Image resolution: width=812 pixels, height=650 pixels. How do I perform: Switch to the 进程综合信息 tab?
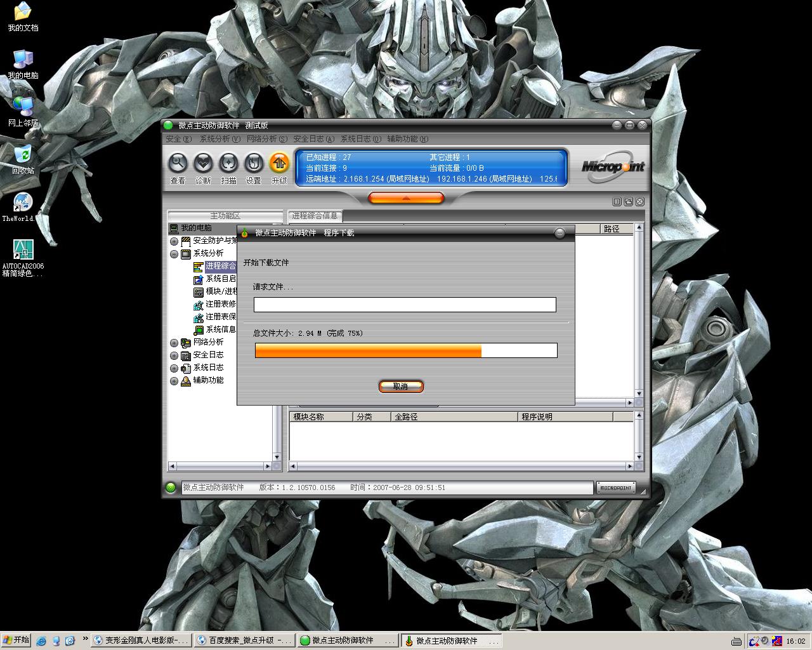pos(315,216)
